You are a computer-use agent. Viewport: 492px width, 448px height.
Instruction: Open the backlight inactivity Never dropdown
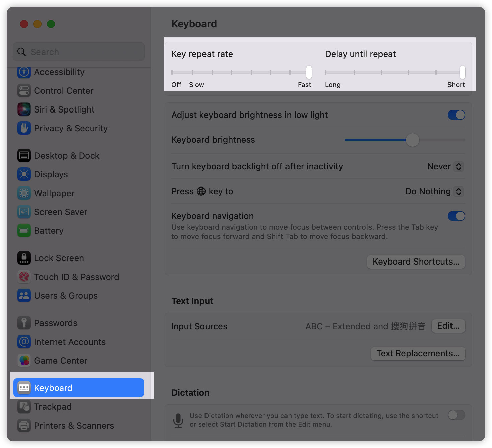click(445, 166)
